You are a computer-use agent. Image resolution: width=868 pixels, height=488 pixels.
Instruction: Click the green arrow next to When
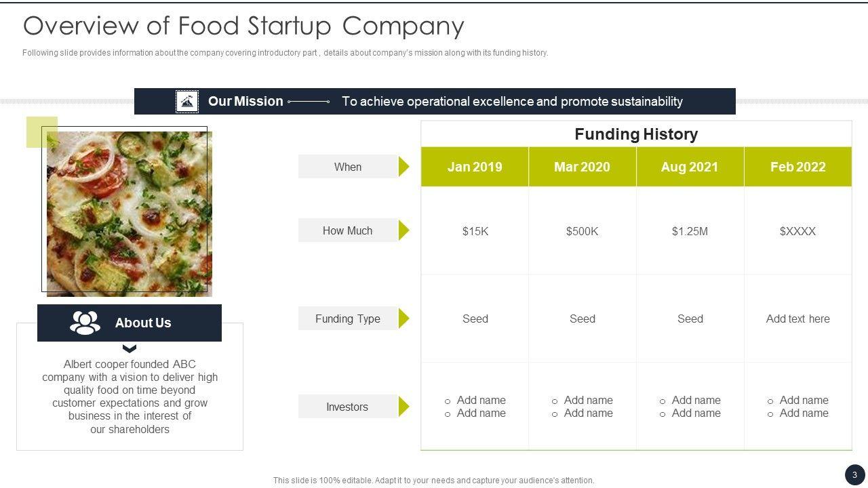tap(403, 167)
